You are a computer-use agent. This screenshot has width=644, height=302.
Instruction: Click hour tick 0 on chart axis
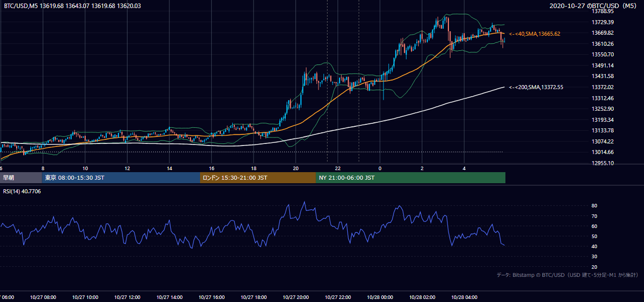[380, 169]
